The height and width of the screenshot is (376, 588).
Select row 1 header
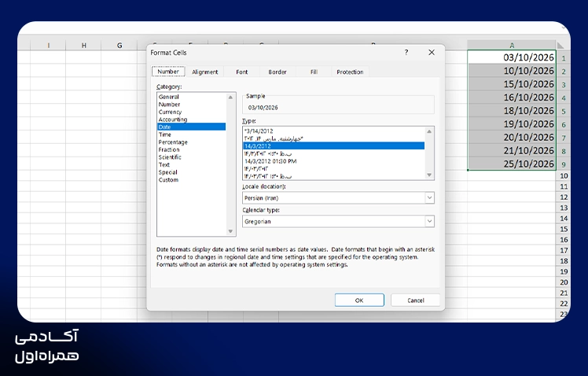[x=564, y=58]
